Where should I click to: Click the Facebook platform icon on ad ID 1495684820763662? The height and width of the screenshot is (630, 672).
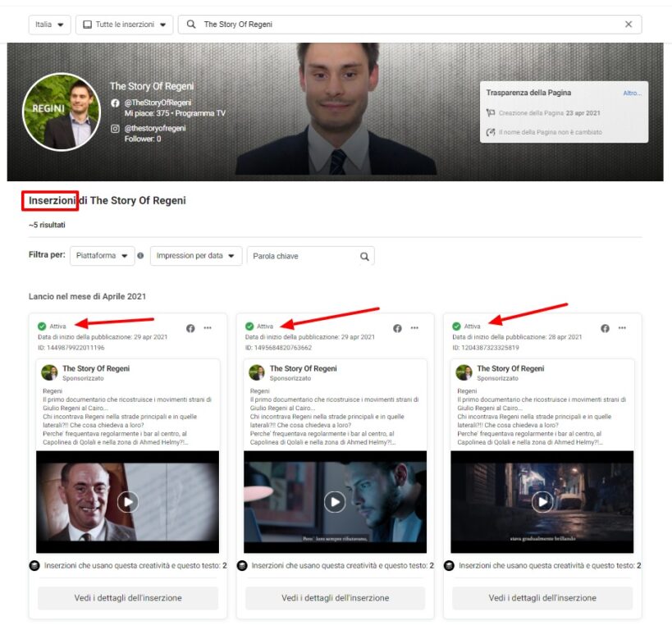coord(397,328)
